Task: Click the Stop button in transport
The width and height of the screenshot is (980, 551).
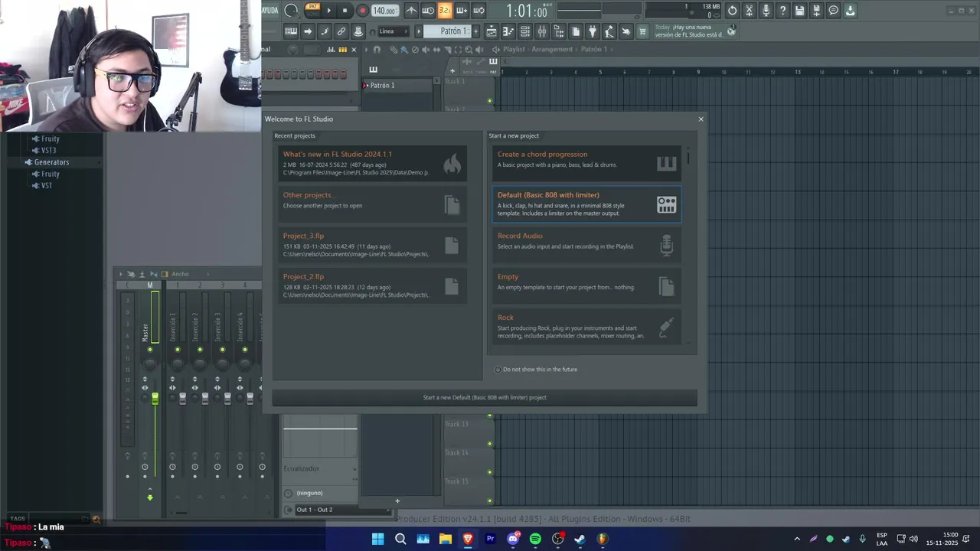Action: (x=345, y=11)
